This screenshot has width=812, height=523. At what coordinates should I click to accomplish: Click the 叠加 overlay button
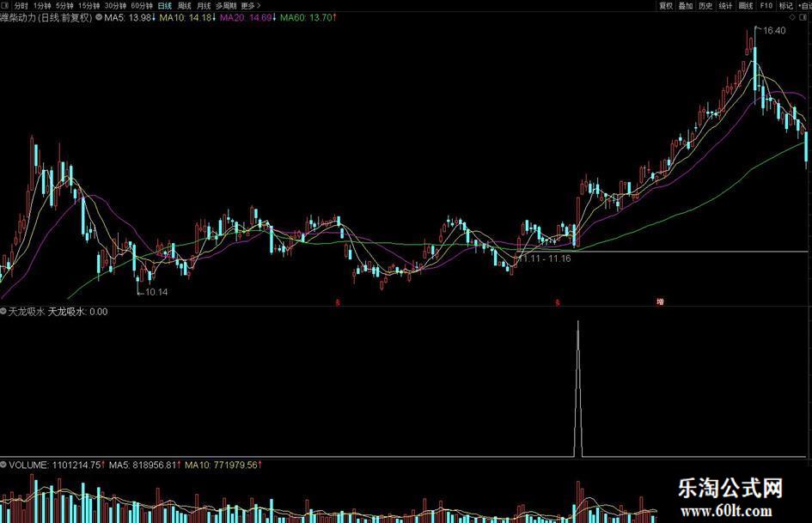click(x=686, y=6)
